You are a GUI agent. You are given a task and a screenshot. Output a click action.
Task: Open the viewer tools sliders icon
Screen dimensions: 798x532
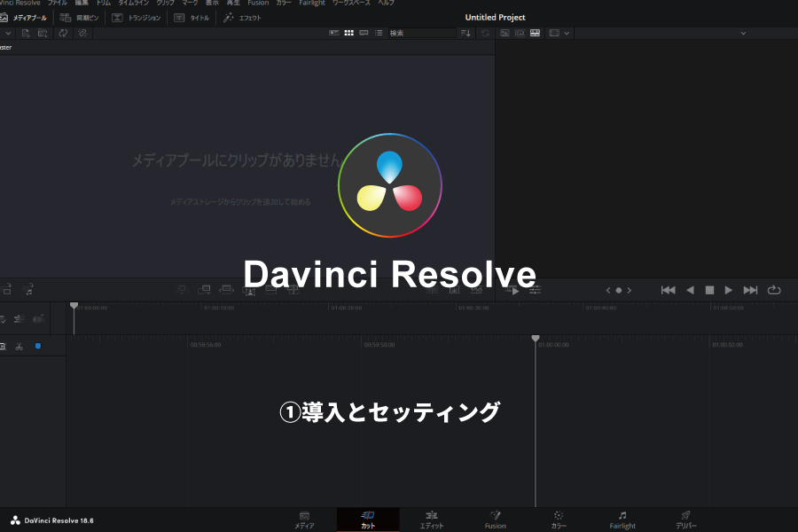(535, 290)
